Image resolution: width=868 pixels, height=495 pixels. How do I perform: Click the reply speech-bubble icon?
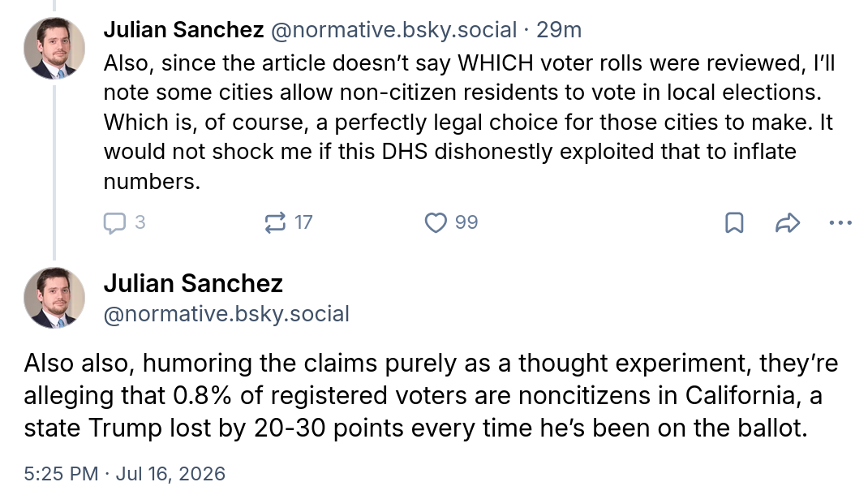(114, 222)
